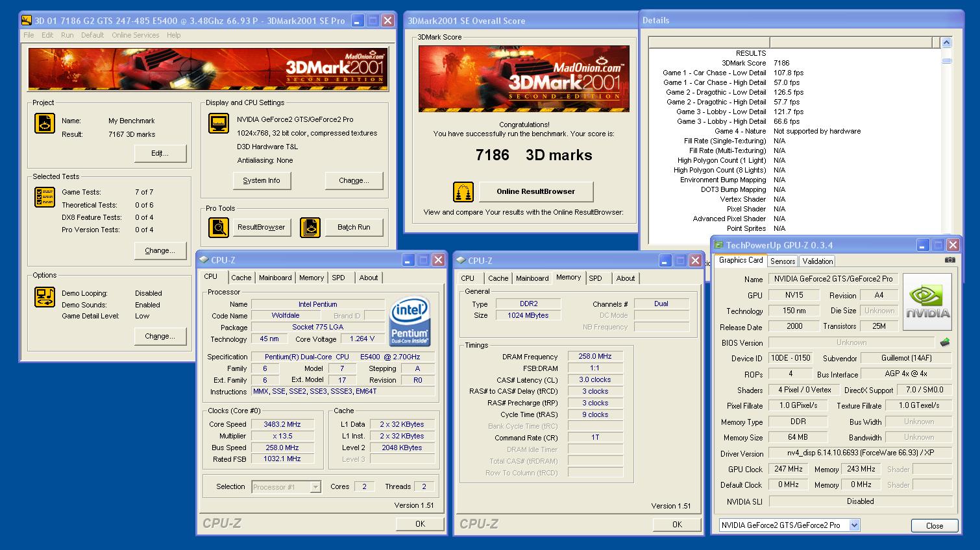
Task: Open the Edit menu in 3DMark2001
Action: (47, 35)
